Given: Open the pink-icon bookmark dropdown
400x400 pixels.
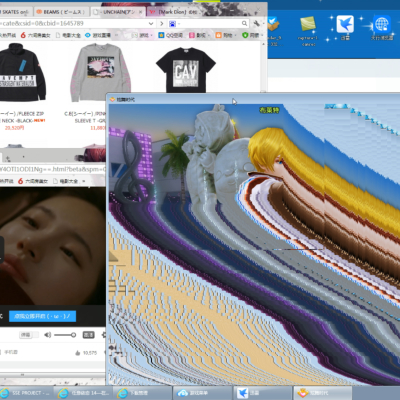Looking at the screenshot, I should [199, 35].
